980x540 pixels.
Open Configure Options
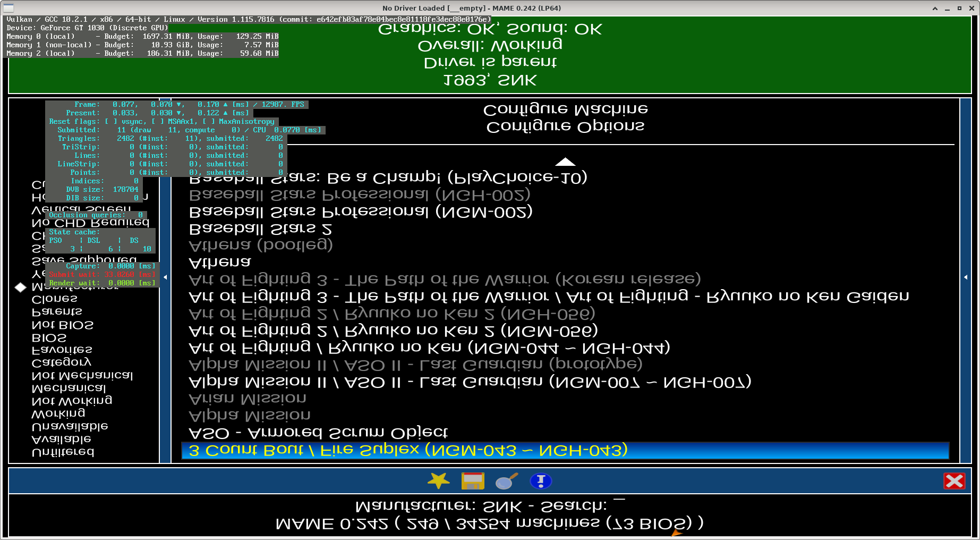click(x=565, y=126)
